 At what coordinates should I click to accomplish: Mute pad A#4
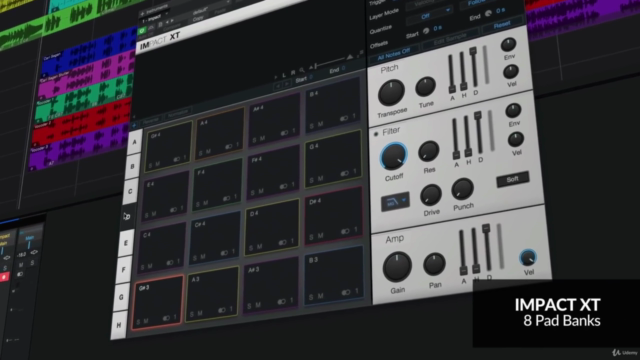pos(262,139)
